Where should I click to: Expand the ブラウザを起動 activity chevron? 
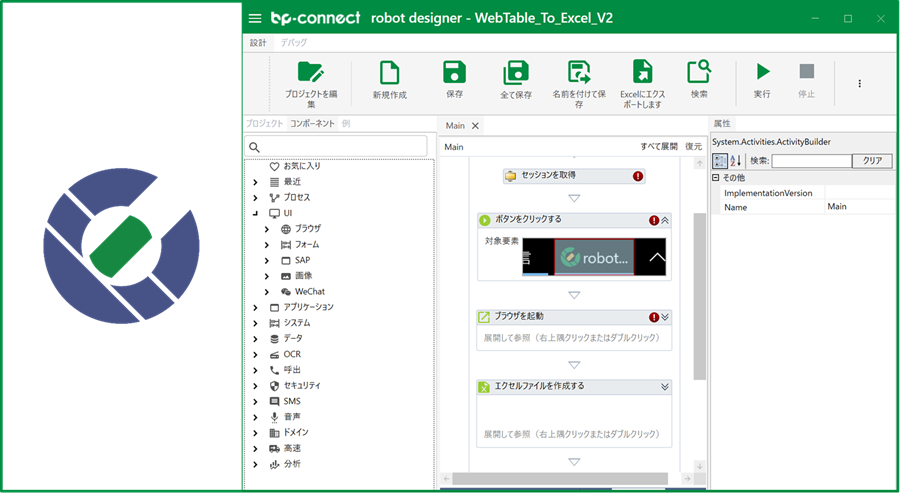coord(665,317)
